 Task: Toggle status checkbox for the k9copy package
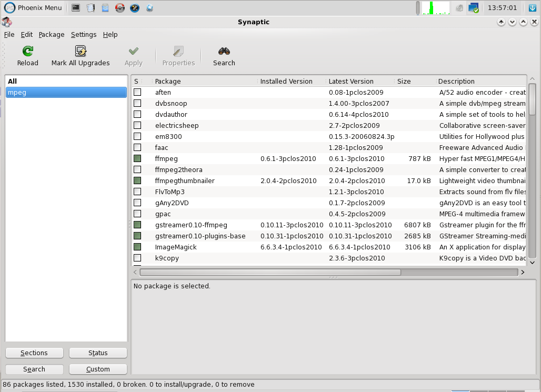point(137,258)
